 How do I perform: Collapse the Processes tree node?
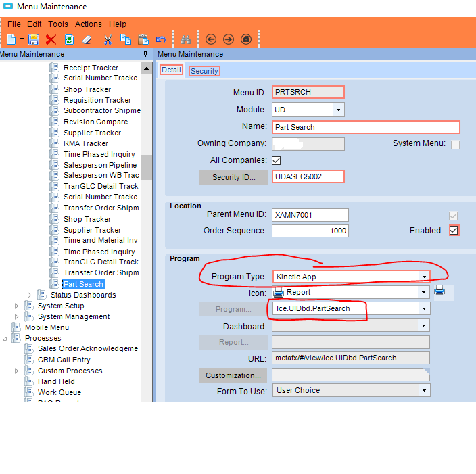tap(5, 339)
